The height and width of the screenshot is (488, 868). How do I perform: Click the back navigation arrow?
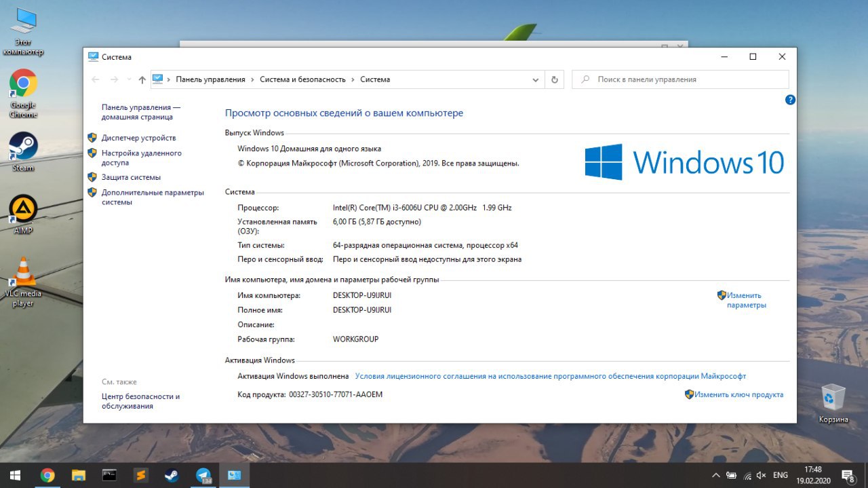(x=96, y=79)
